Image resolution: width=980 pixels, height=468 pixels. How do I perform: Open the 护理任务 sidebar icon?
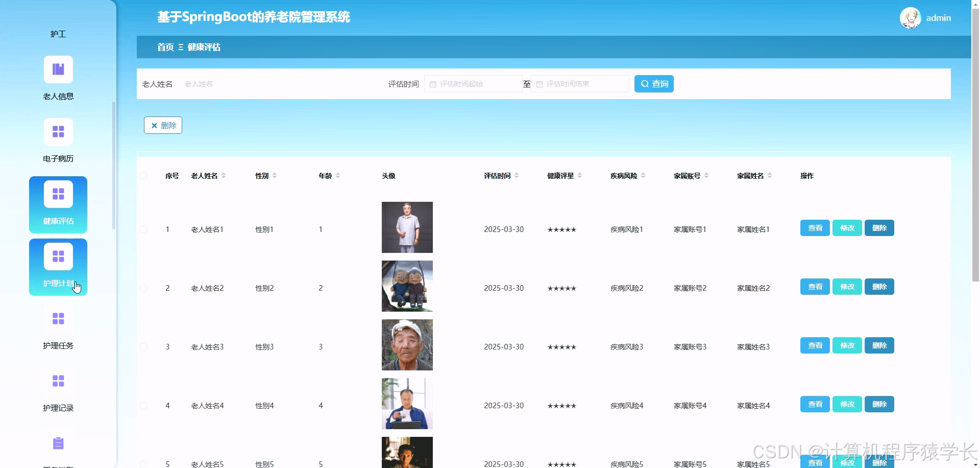(58, 318)
